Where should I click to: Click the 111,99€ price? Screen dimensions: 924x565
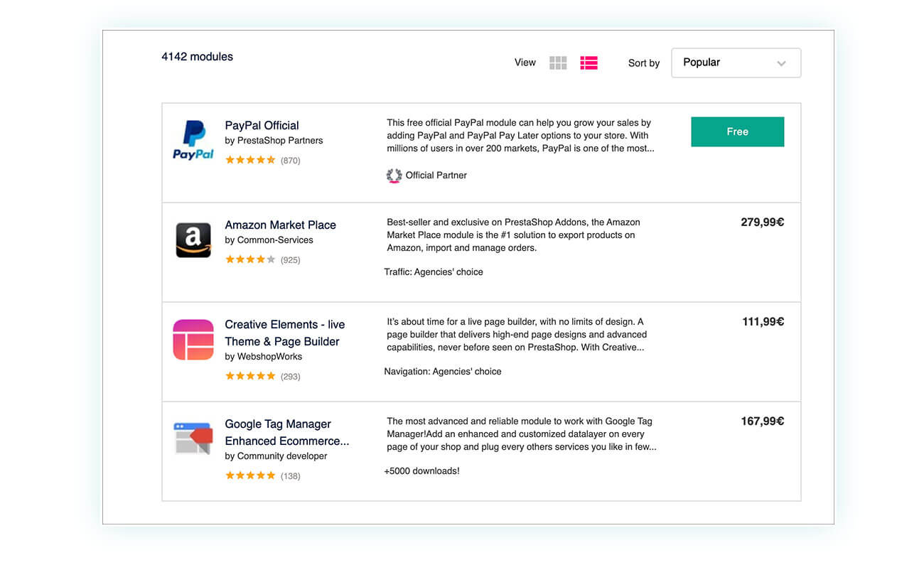click(763, 322)
